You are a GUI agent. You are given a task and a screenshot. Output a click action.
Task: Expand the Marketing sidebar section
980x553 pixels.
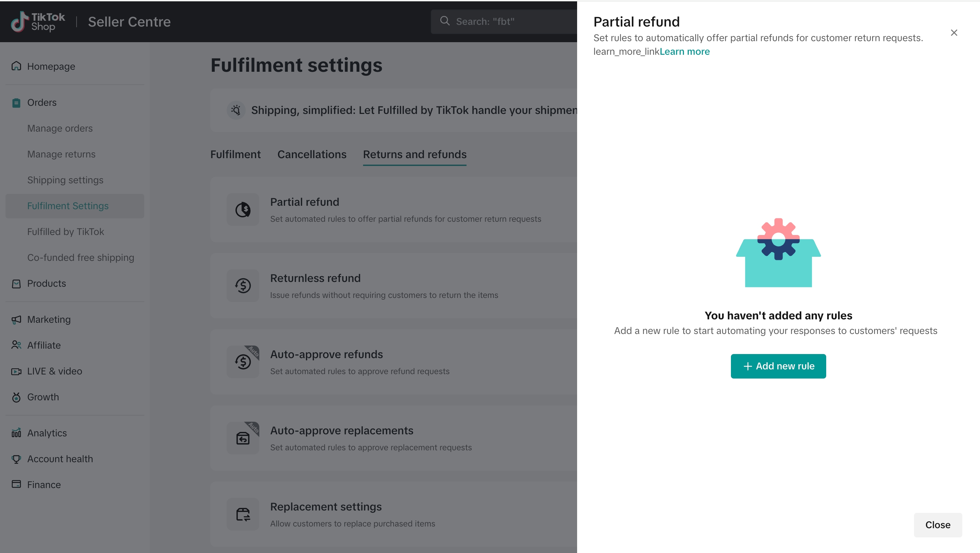click(49, 319)
